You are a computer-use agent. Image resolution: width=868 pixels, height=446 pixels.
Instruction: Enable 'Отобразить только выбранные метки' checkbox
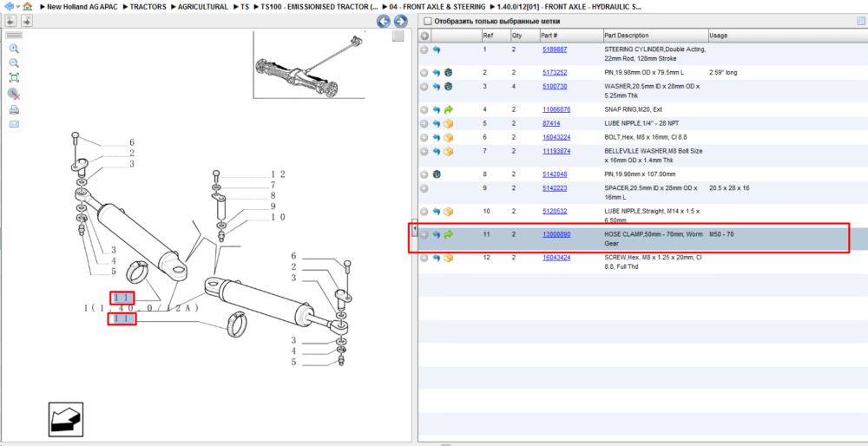tap(427, 21)
